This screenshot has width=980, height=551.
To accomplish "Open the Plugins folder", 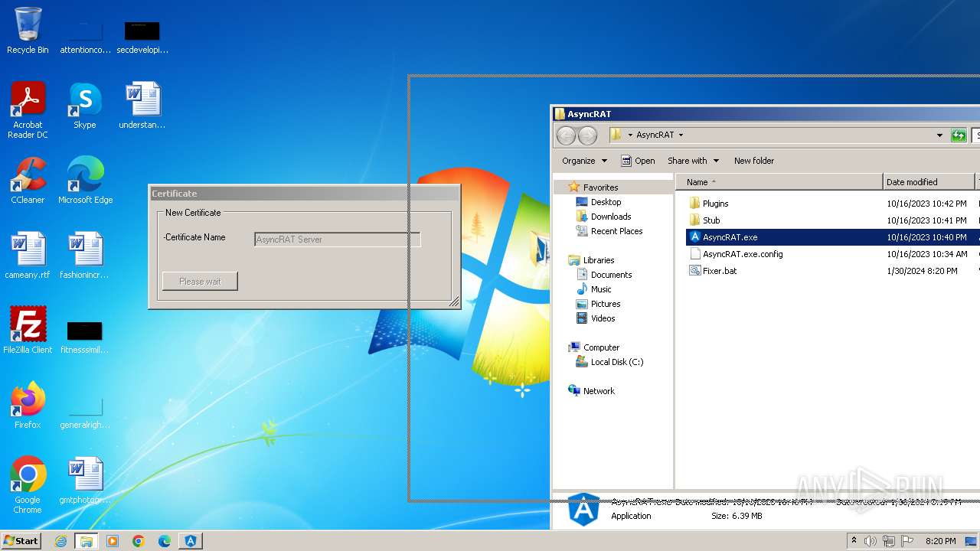I will point(709,204).
